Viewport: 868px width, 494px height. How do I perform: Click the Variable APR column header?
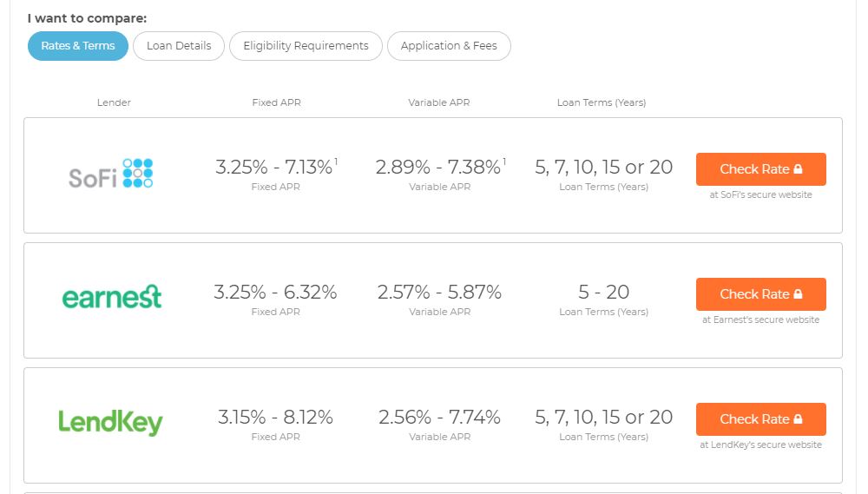click(439, 102)
